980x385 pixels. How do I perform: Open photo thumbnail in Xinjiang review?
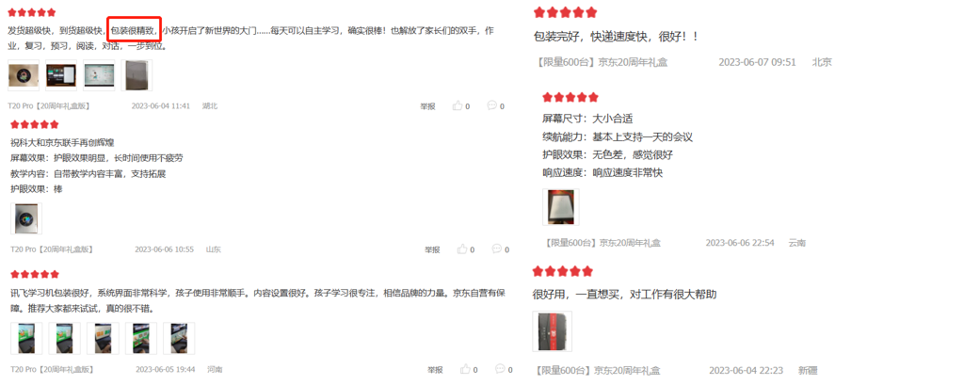pos(552,331)
